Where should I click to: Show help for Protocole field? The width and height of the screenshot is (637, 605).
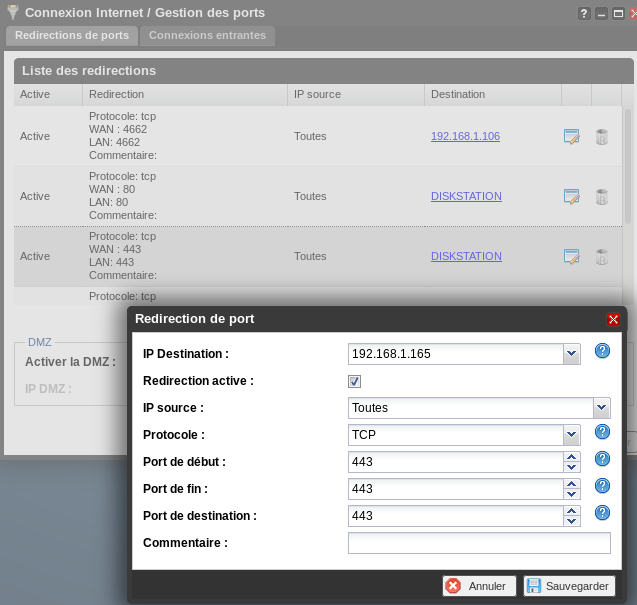(602, 432)
